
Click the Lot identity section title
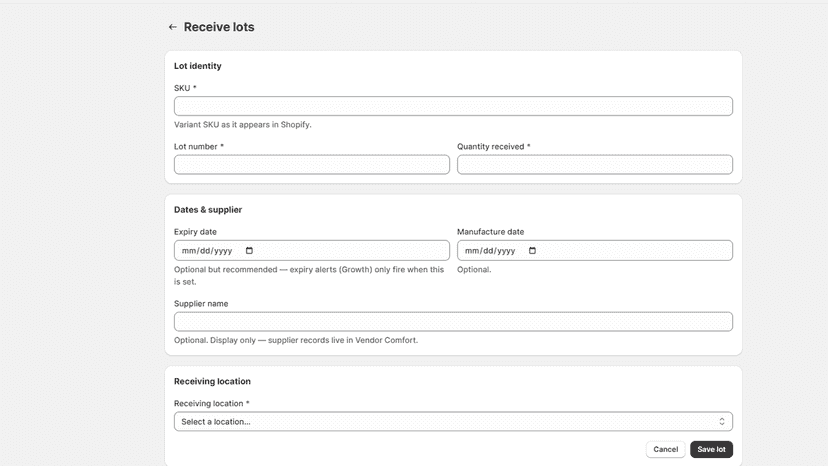tap(197, 66)
